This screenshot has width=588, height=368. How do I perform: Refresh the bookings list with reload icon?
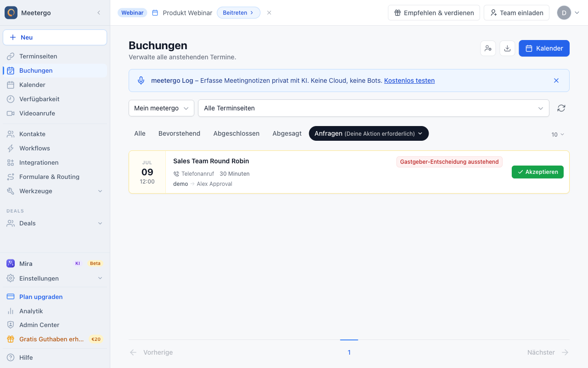point(561,108)
